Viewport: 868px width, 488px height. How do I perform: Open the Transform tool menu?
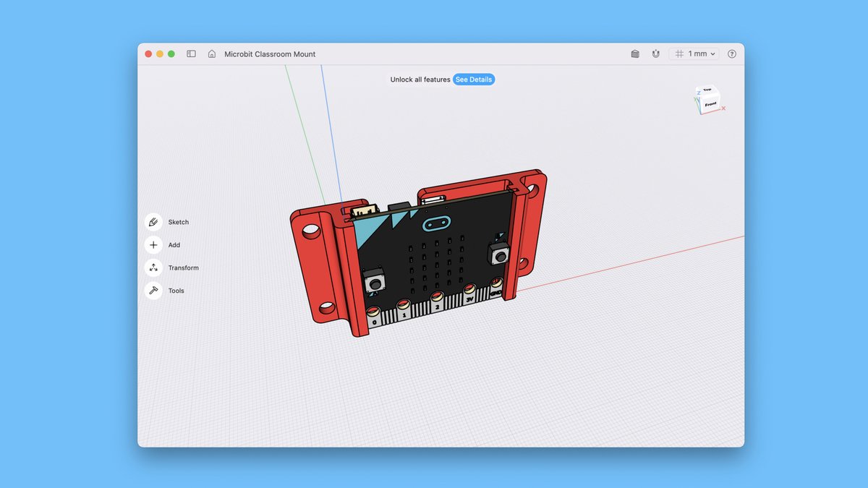tap(153, 267)
